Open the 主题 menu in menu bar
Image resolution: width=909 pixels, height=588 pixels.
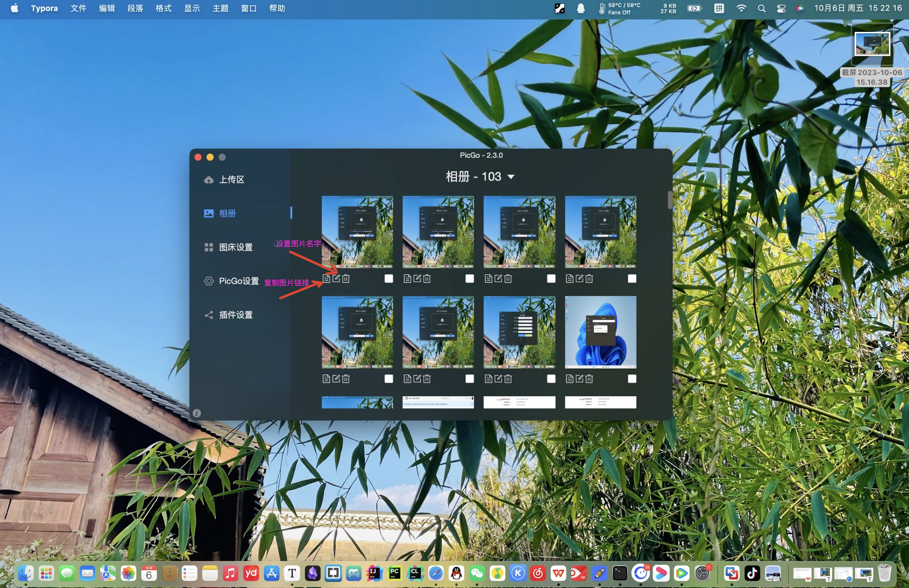[220, 8]
